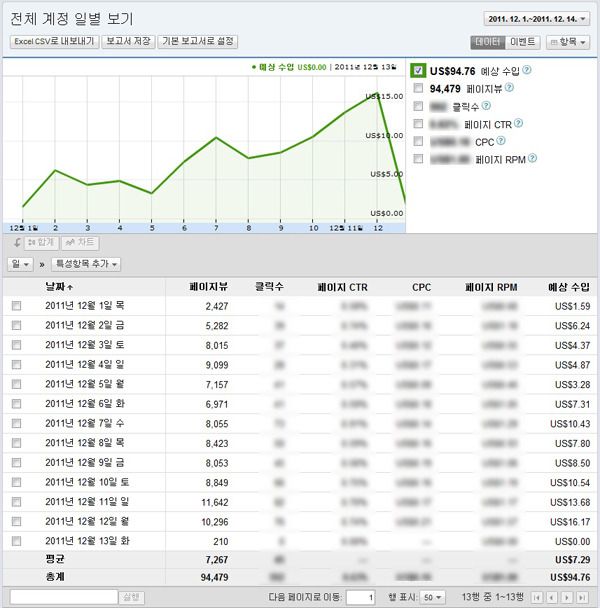
Task: Select the 차트 view button
Action: point(80,243)
